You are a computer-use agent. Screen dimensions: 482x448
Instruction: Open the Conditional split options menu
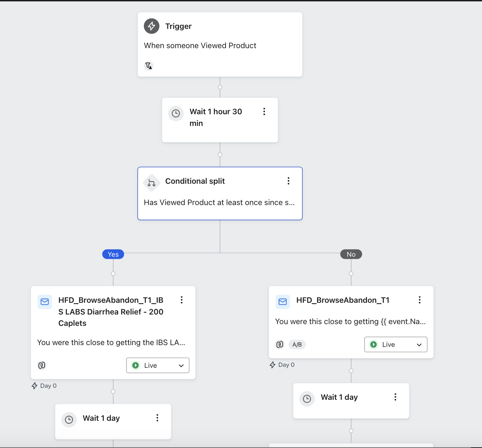(x=289, y=181)
